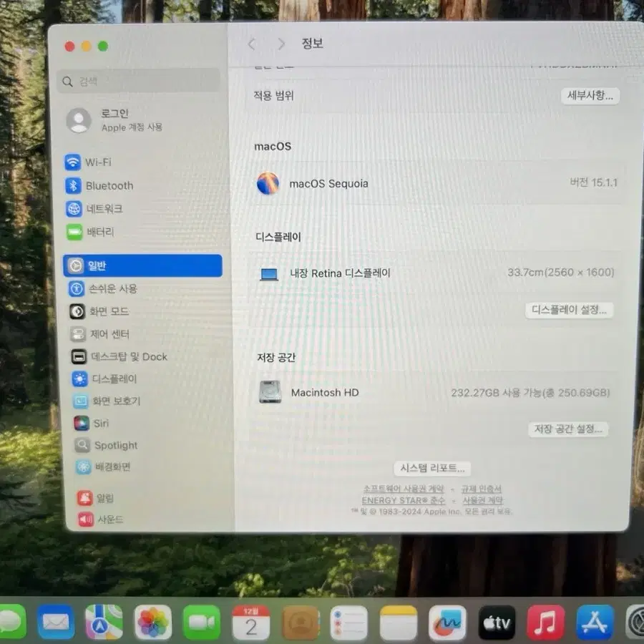This screenshot has height=644, width=644.
Task: Open Music from the Dock
Action: (x=545, y=622)
